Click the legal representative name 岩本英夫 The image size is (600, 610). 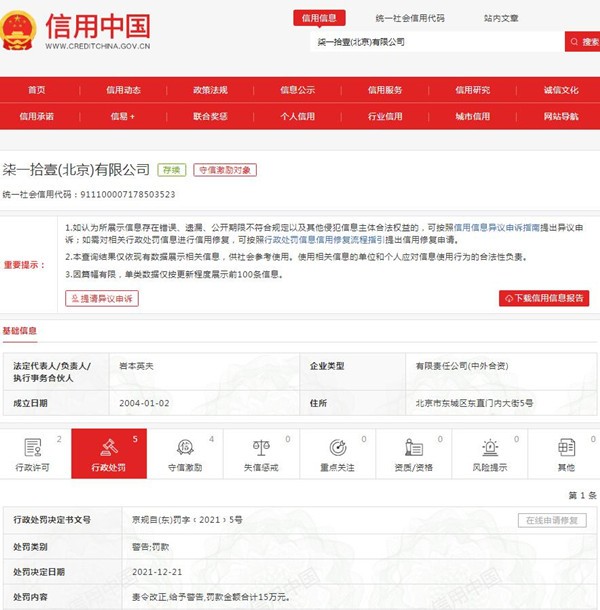pyautogui.click(x=137, y=366)
